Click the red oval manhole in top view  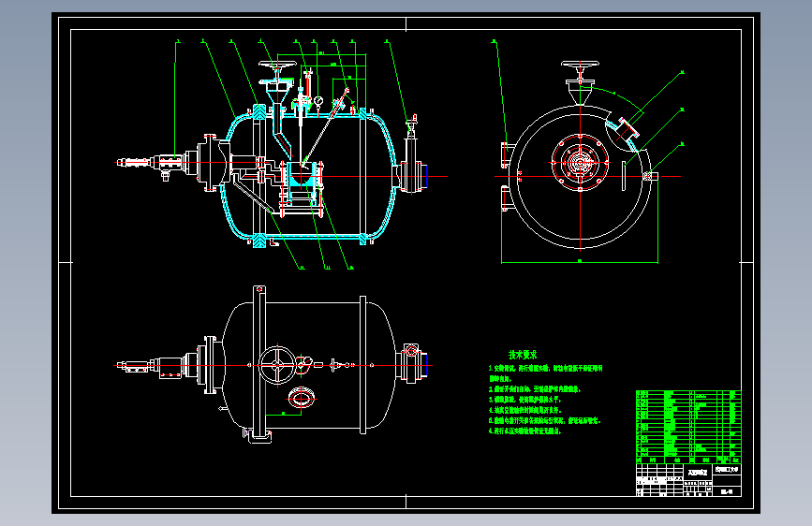coord(301,398)
